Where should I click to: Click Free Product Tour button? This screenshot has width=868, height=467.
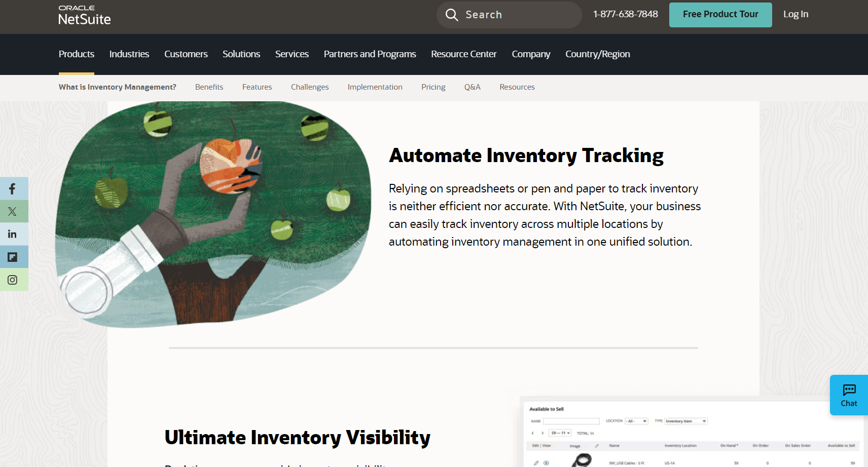pos(720,15)
